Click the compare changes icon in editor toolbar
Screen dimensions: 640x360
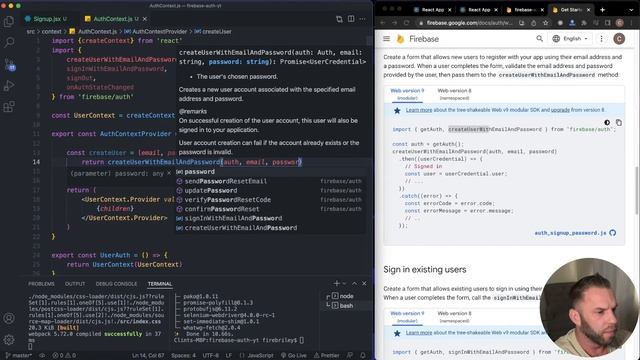click(x=339, y=19)
